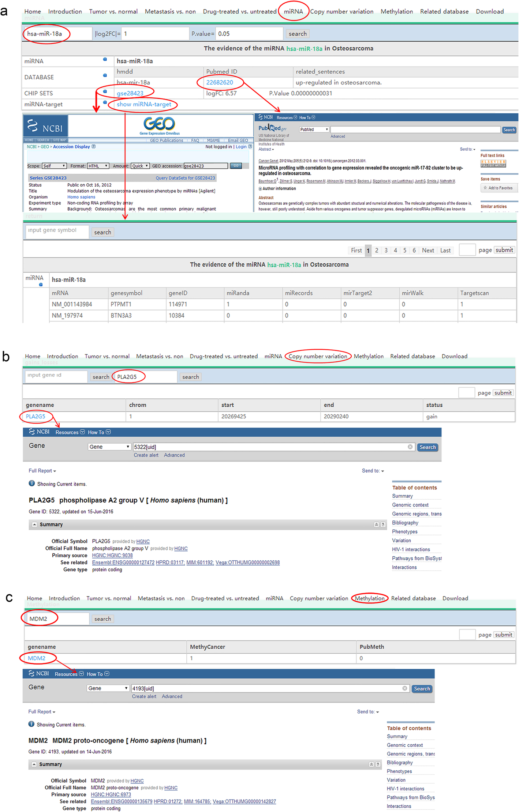Click Advanced link under PLA2G5 Gene search
519x812 pixels.
pyautogui.click(x=174, y=455)
